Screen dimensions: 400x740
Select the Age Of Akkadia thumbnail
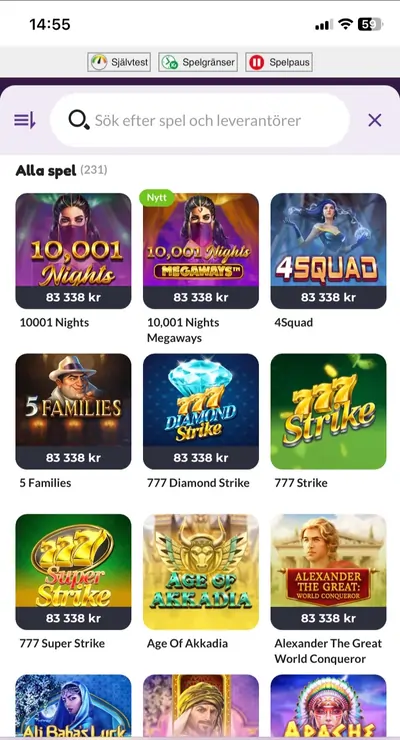(x=200, y=572)
